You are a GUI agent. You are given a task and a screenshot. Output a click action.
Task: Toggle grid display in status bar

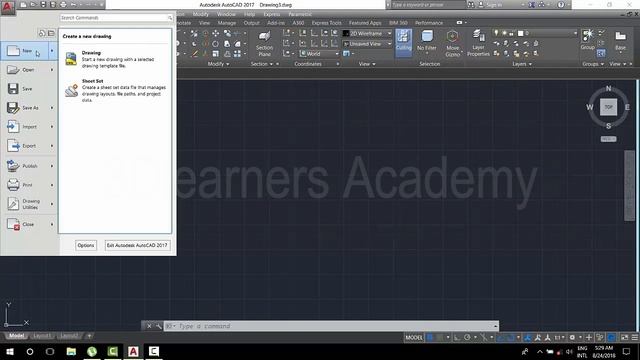click(x=430, y=338)
